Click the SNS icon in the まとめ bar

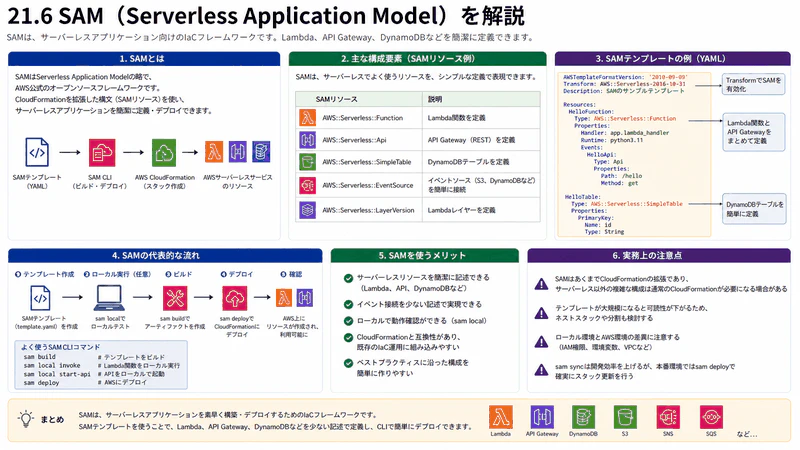click(x=668, y=417)
